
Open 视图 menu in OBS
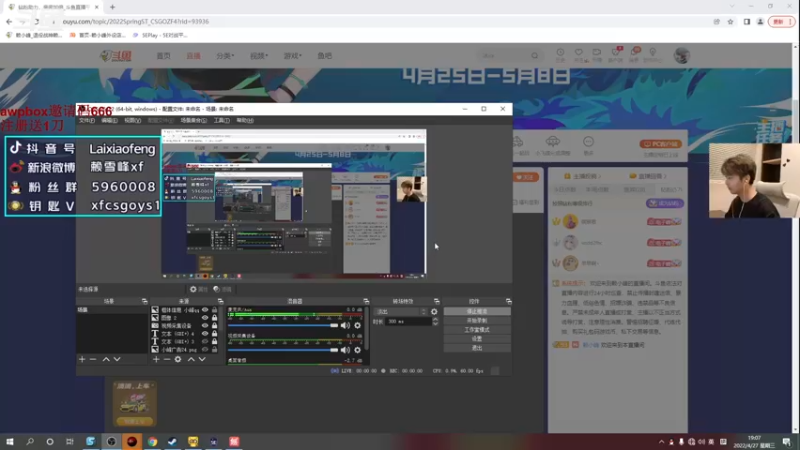[132, 120]
